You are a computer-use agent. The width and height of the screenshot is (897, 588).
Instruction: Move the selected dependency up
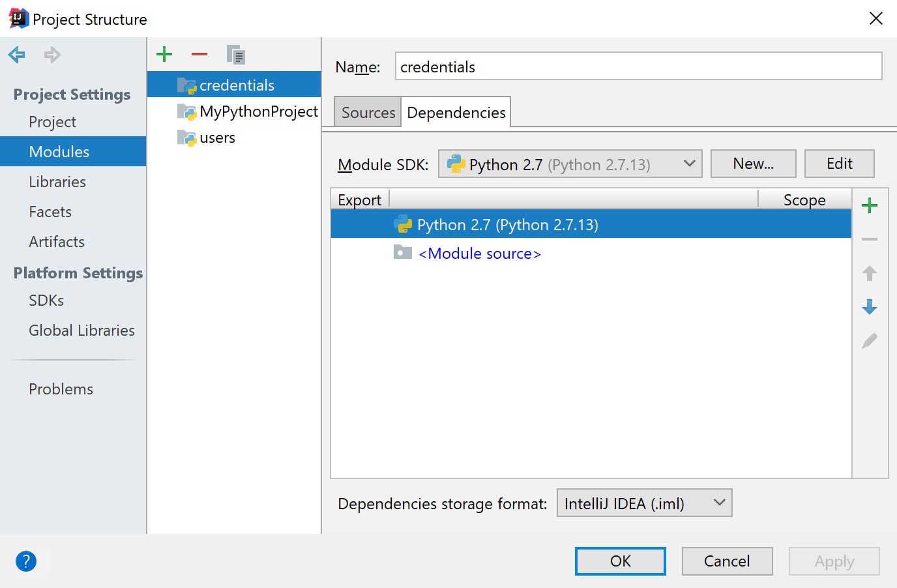[x=869, y=273]
